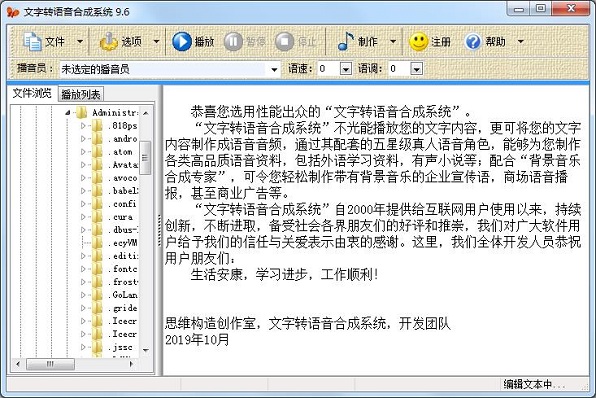This screenshot has width=596, height=398.
Task: Open 注册 via the smiley face icon
Action: [419, 41]
